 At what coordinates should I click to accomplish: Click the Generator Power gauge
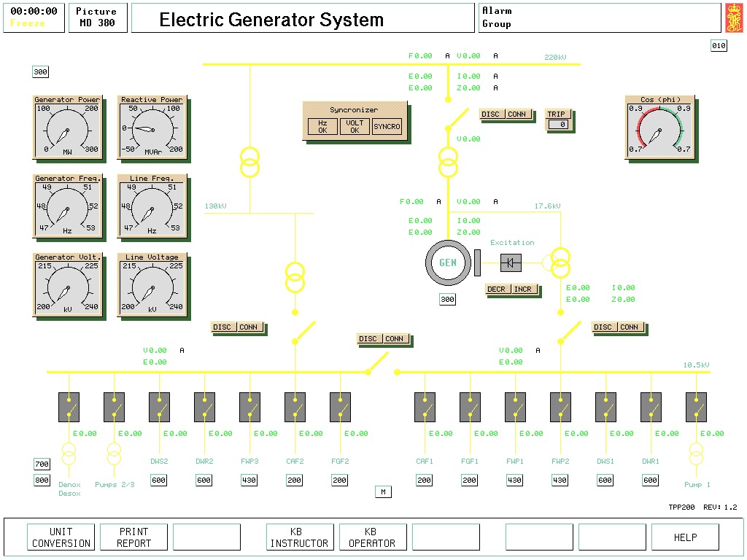pos(67,127)
